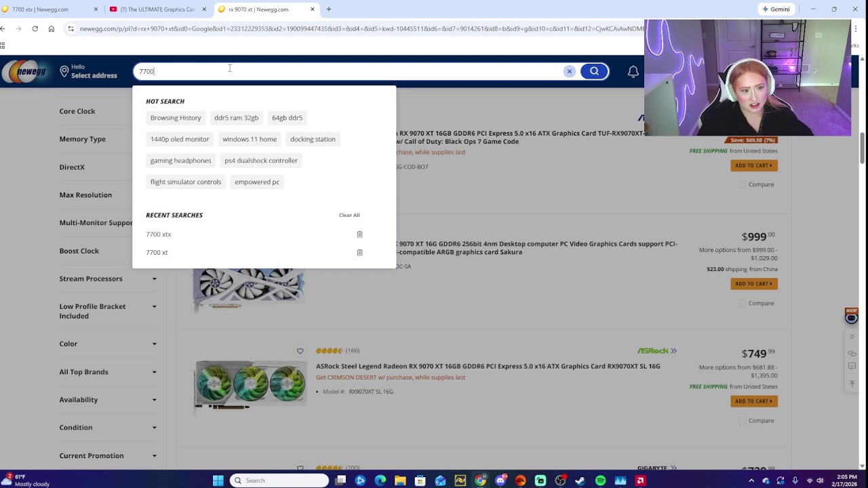Open Microsoft Edge from the taskbar
This screenshot has height=488, width=868.
(x=380, y=481)
